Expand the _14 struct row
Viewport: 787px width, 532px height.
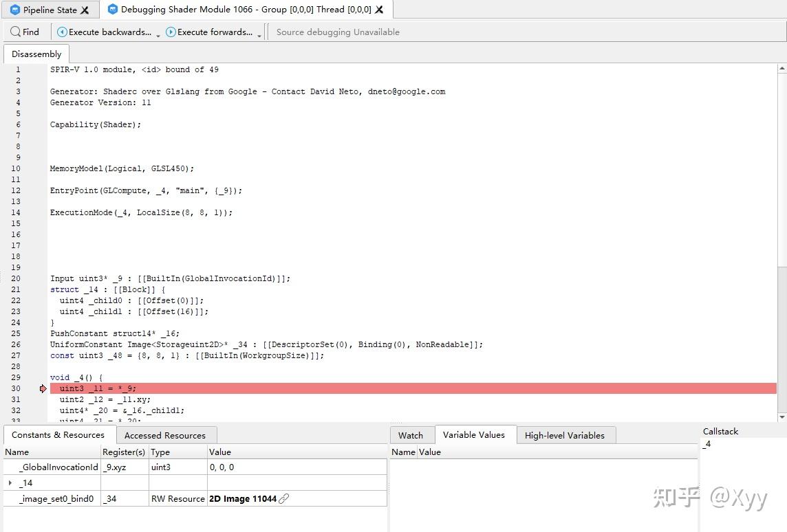tap(10, 483)
